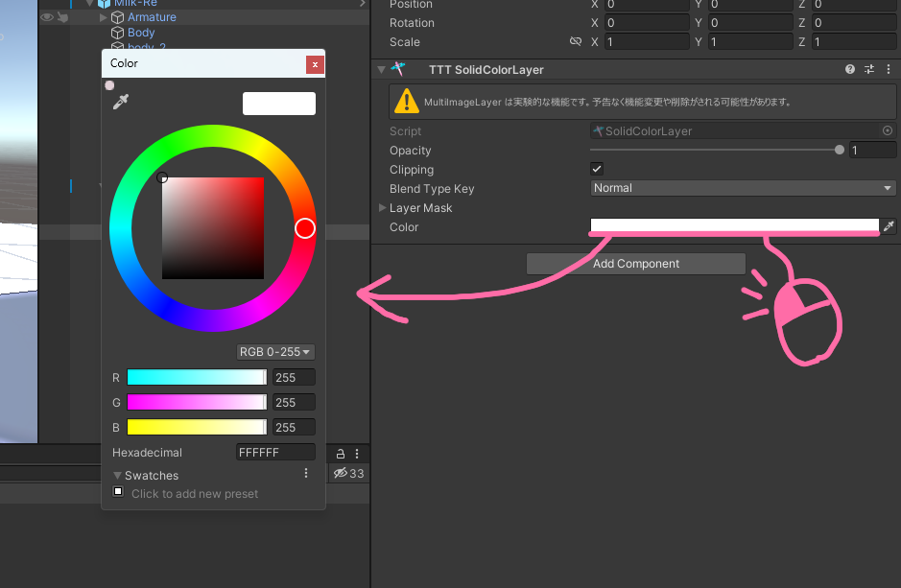The height and width of the screenshot is (588, 901).
Task: Open the Swatches overflow menu
Action: (305, 473)
